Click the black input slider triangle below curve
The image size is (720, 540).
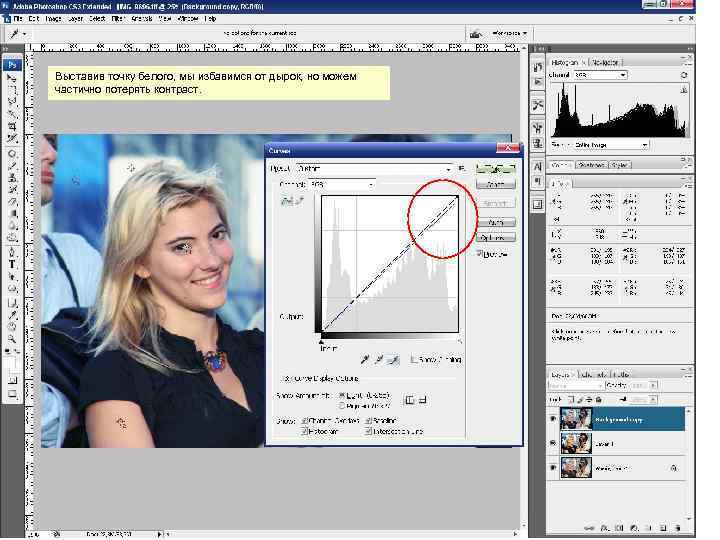(x=321, y=341)
